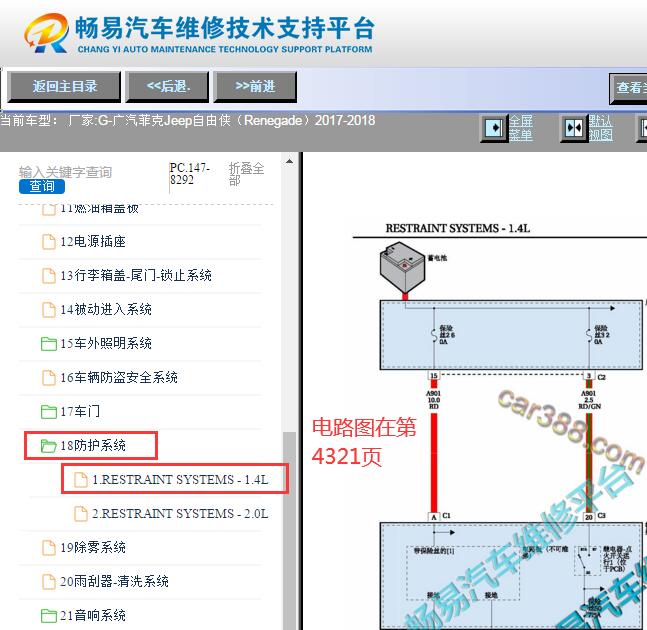The width and height of the screenshot is (647, 630).
Task: Collapse the 18防护系统 folder
Action: pos(93,446)
